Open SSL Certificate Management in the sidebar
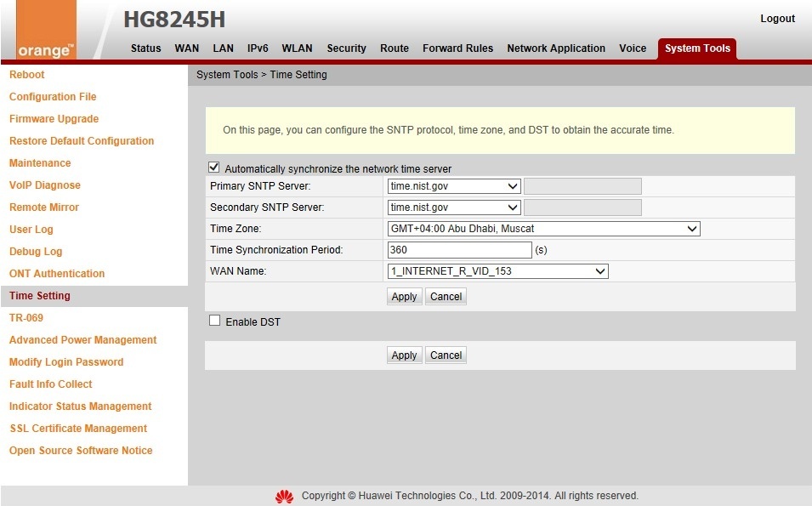 pos(78,429)
